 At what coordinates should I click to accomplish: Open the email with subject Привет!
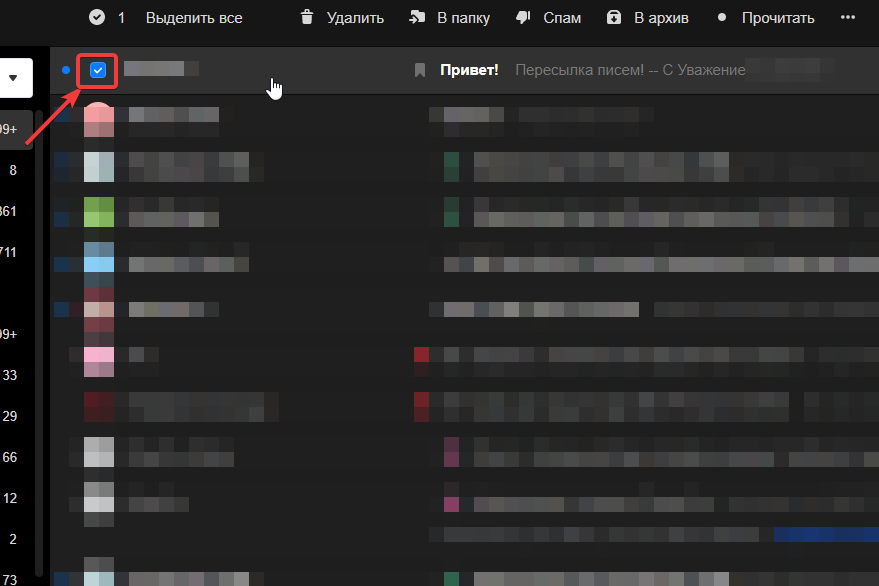tap(469, 70)
